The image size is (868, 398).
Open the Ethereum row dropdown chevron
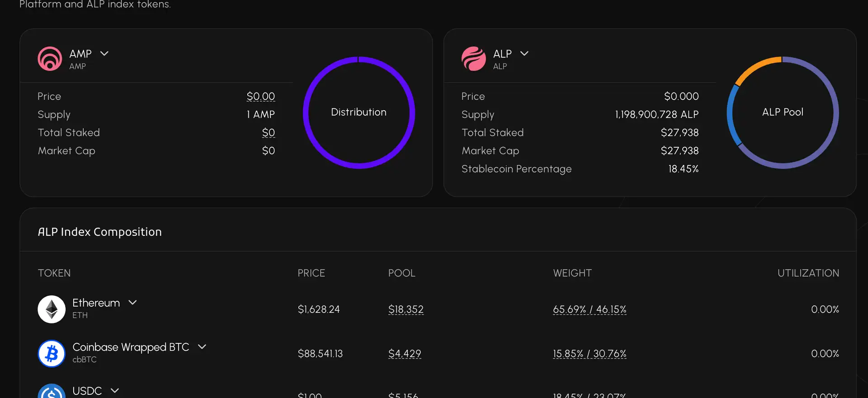point(132,303)
